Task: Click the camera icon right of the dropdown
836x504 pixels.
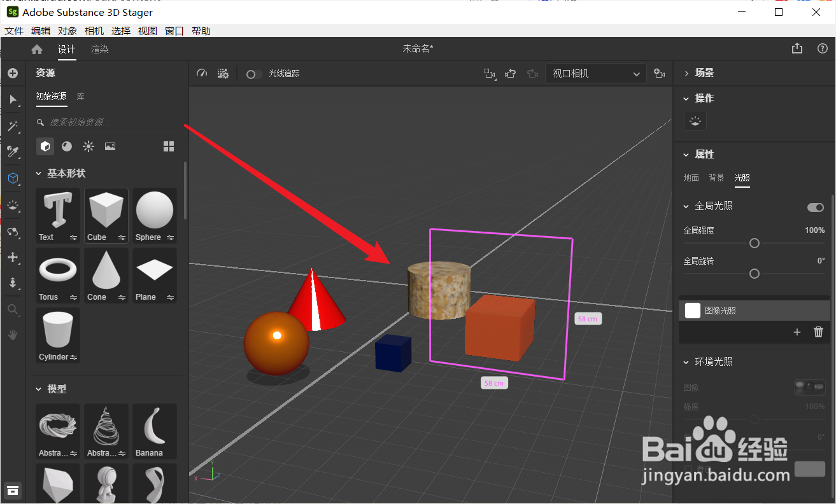Action: click(660, 74)
